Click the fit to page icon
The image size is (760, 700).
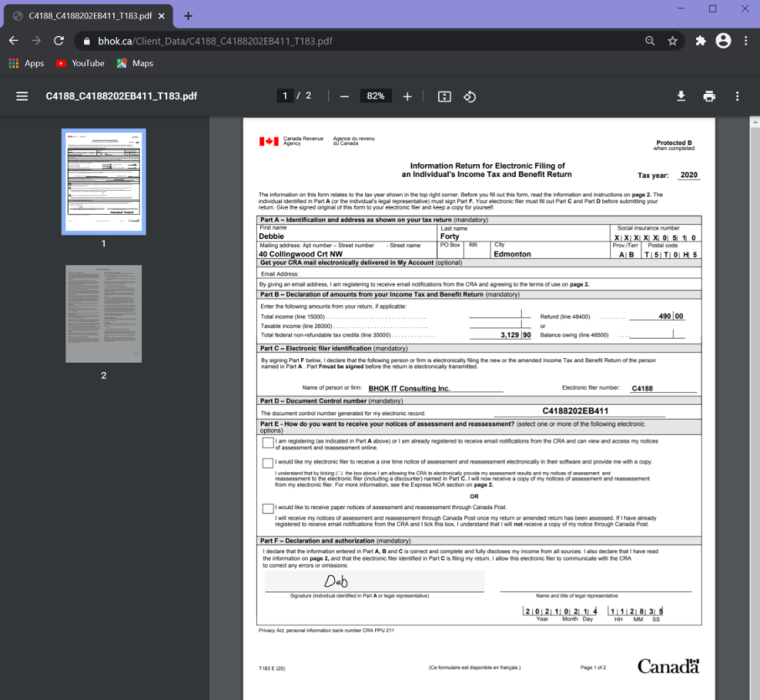445,96
